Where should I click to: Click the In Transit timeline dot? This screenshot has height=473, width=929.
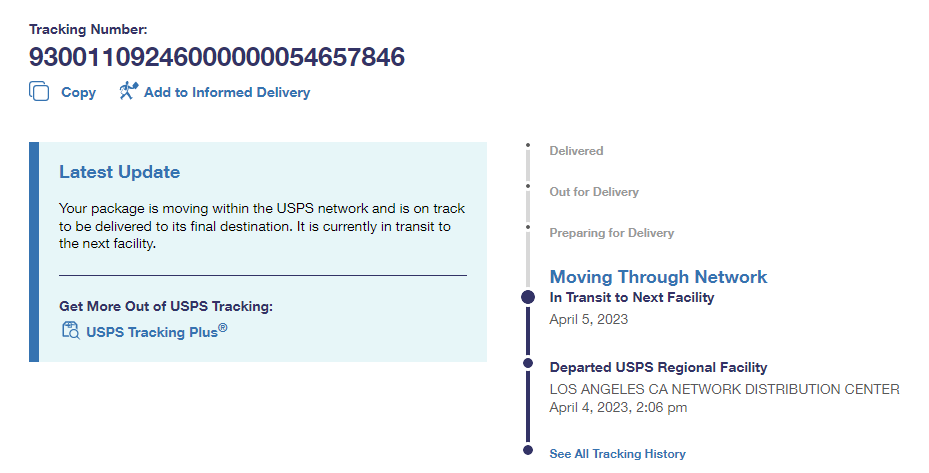click(528, 297)
